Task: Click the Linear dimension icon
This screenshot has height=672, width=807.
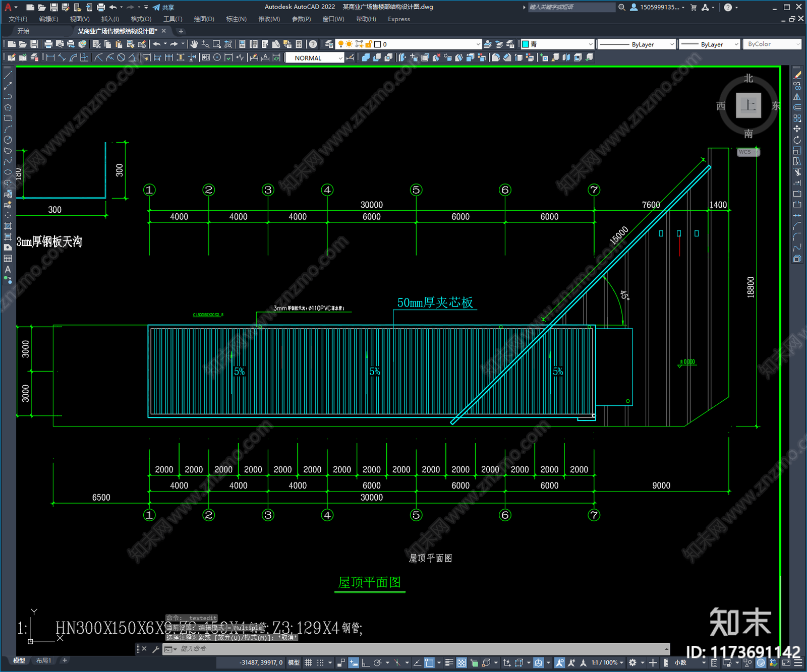Action: pyautogui.click(x=50, y=57)
